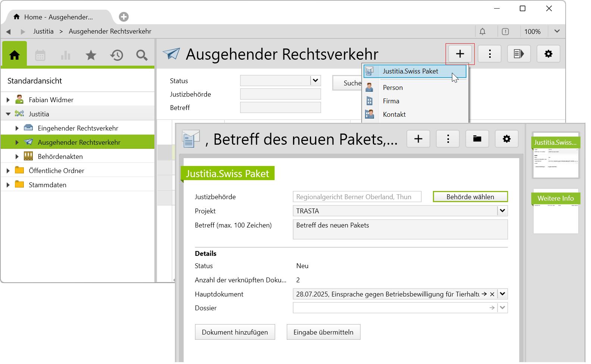The image size is (591, 364).
Task: Expand the Stammdaten tree node
Action: 8,185
